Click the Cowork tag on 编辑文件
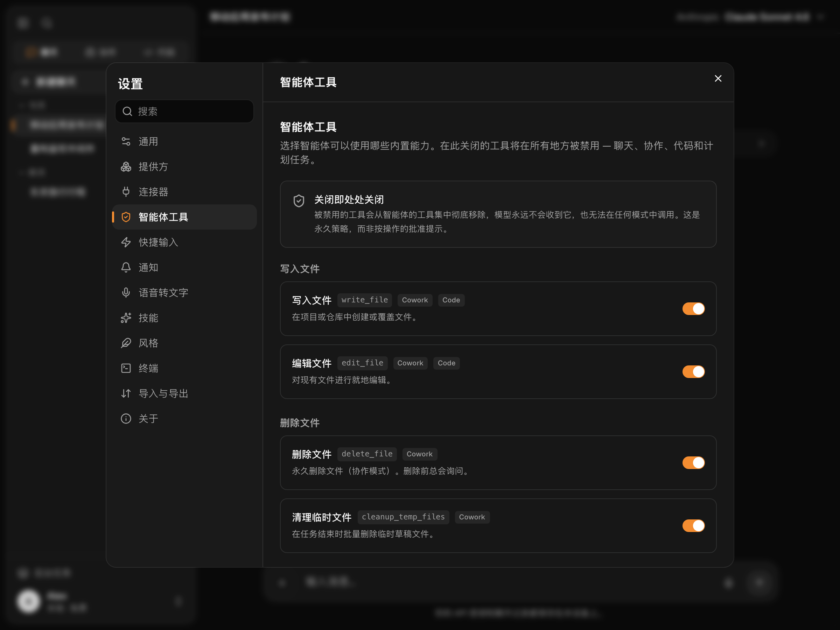 pos(410,363)
